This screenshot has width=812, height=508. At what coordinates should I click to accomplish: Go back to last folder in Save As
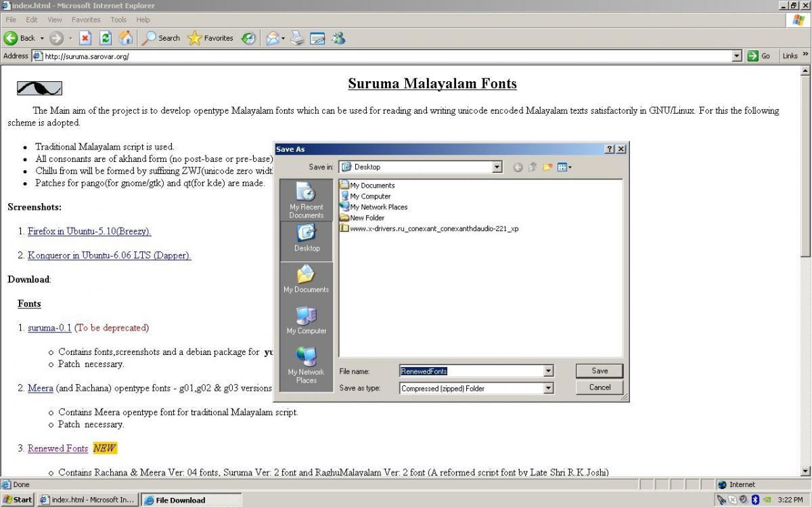coord(518,167)
